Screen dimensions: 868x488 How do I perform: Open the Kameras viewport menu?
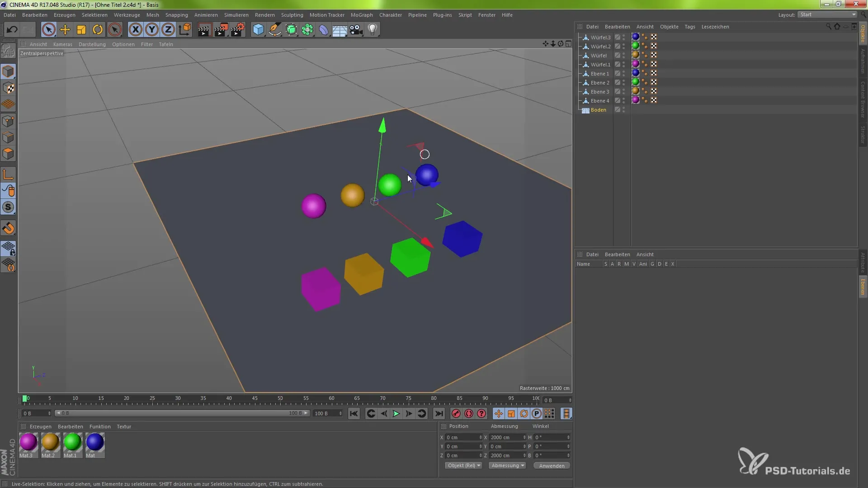click(x=62, y=44)
